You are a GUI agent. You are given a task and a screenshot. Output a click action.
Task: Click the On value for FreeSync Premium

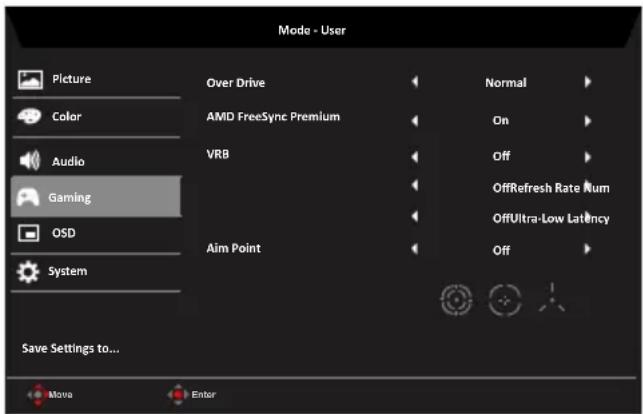point(501,121)
